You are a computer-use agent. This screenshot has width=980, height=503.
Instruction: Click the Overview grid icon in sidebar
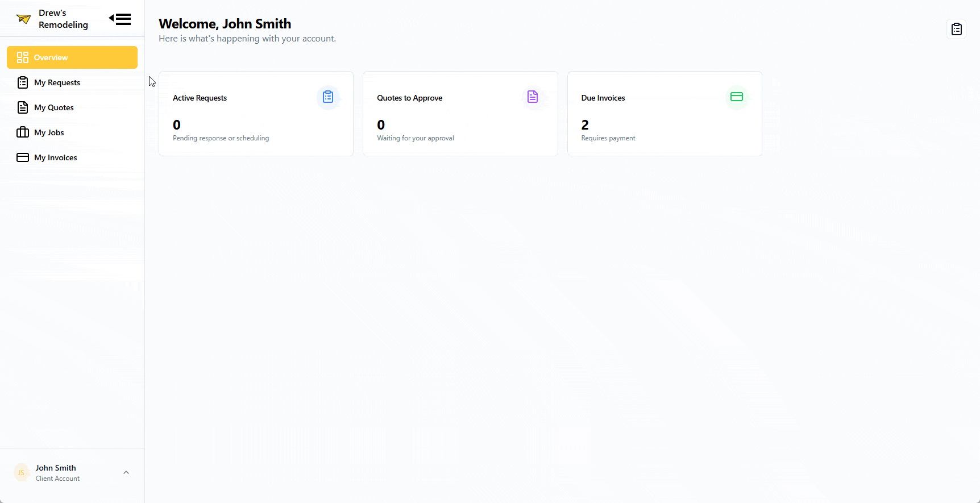pyautogui.click(x=23, y=57)
